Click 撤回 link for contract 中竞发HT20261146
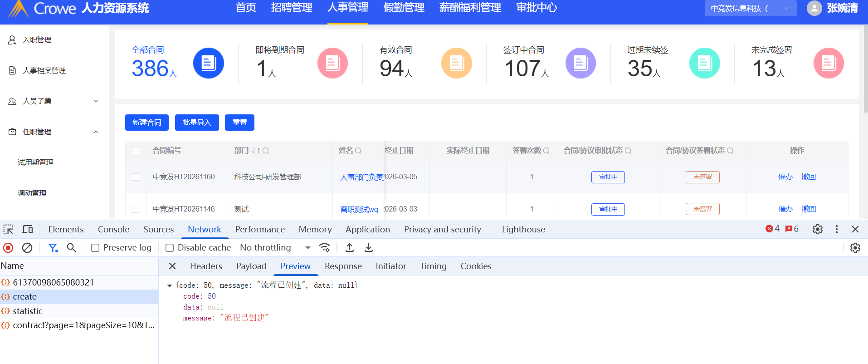The width and height of the screenshot is (868, 364). [808, 209]
